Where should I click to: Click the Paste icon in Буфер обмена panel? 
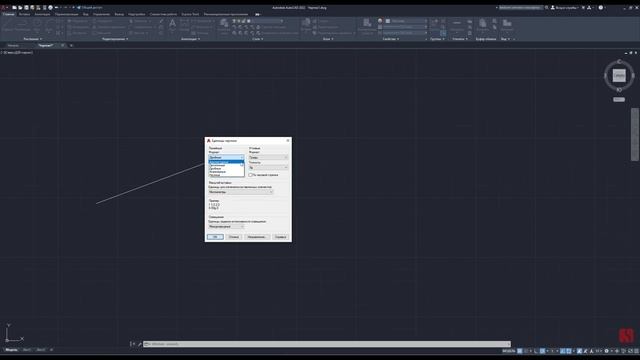(x=482, y=25)
